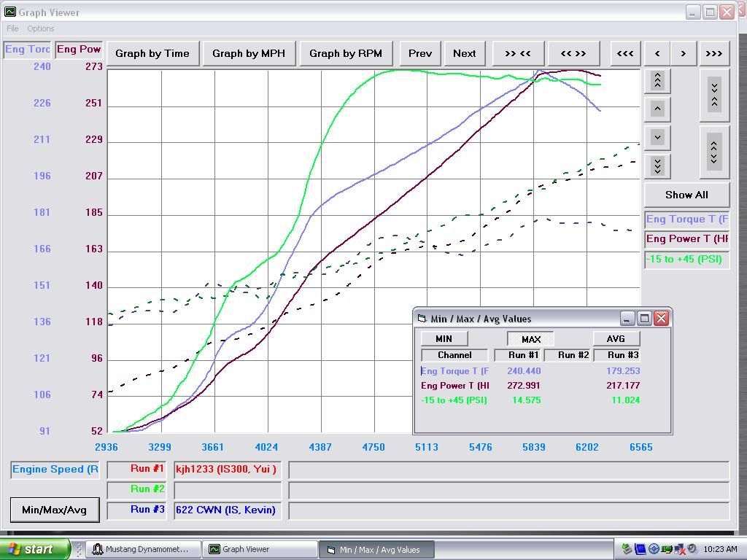747x560 pixels.
Task: Click the single < scroll left button
Action: [657, 53]
